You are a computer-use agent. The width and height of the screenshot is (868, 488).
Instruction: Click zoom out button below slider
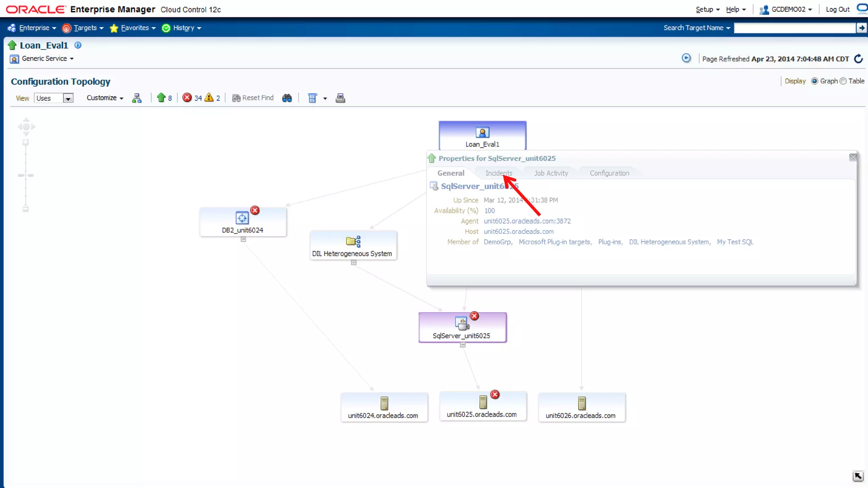[25, 209]
